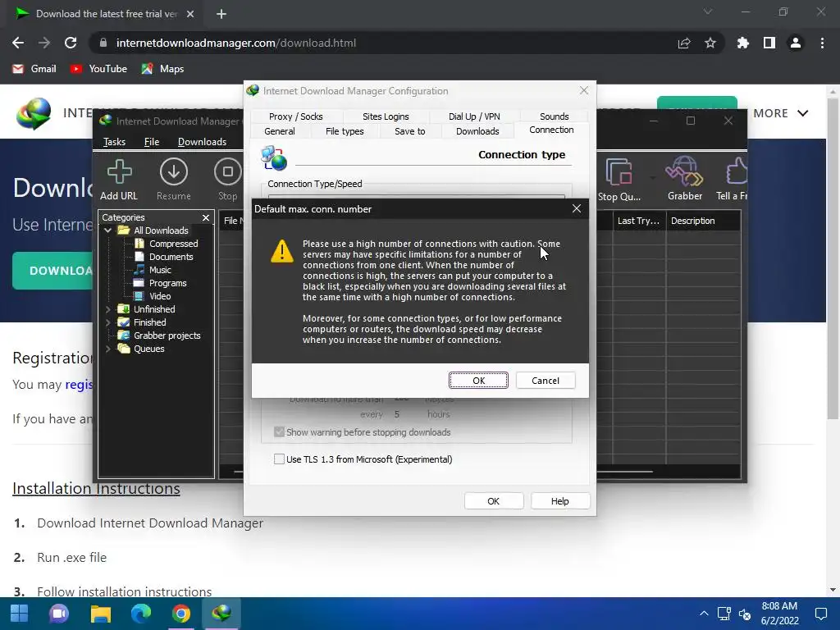Click the Resume toolbar icon in IDM
840x630 pixels.
(174, 180)
